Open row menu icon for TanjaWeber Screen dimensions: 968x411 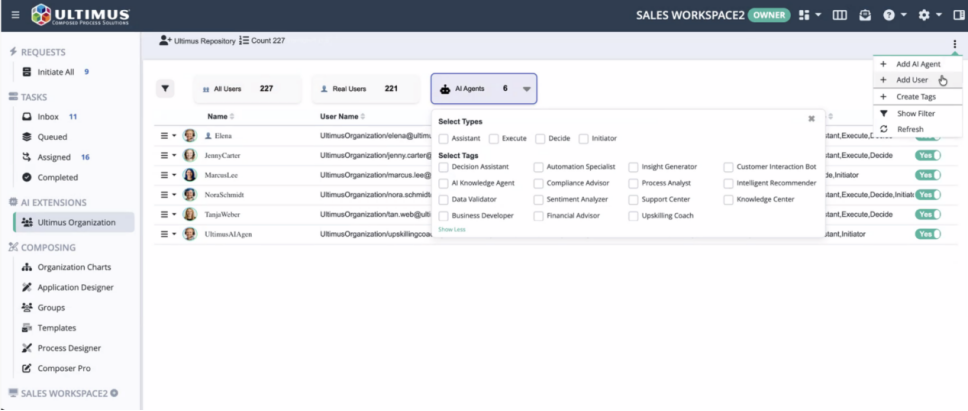(x=164, y=214)
